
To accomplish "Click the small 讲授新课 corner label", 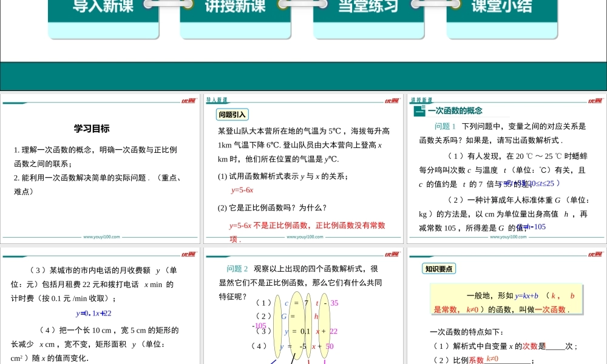I will [421, 100].
